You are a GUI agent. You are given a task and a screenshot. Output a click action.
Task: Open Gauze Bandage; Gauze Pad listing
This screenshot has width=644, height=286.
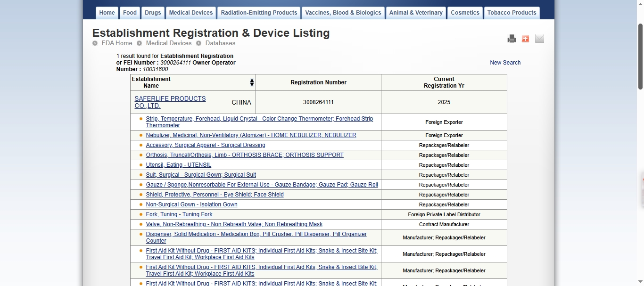point(262,185)
